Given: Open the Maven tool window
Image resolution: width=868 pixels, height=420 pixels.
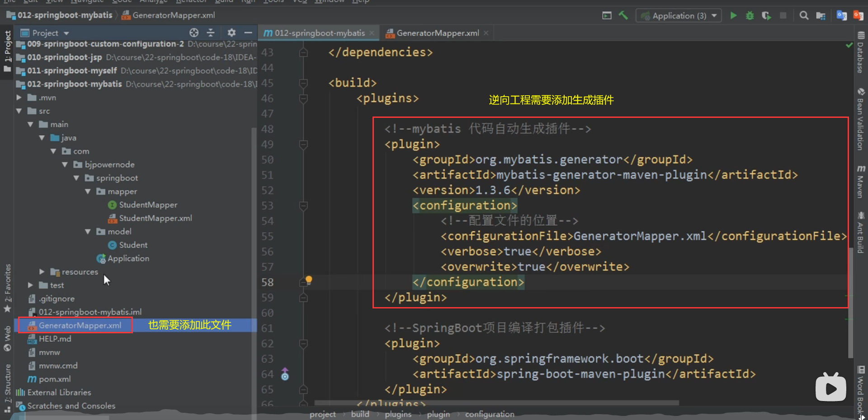Looking at the screenshot, I should [x=861, y=182].
